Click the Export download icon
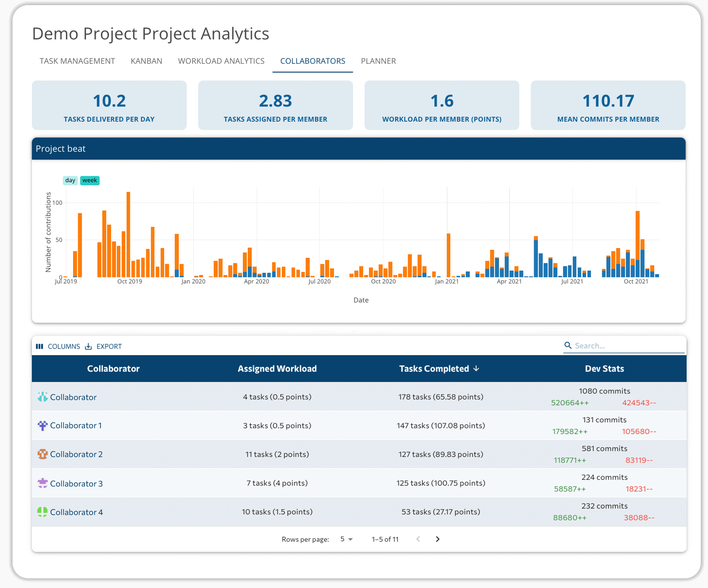The height and width of the screenshot is (588, 708). 88,346
